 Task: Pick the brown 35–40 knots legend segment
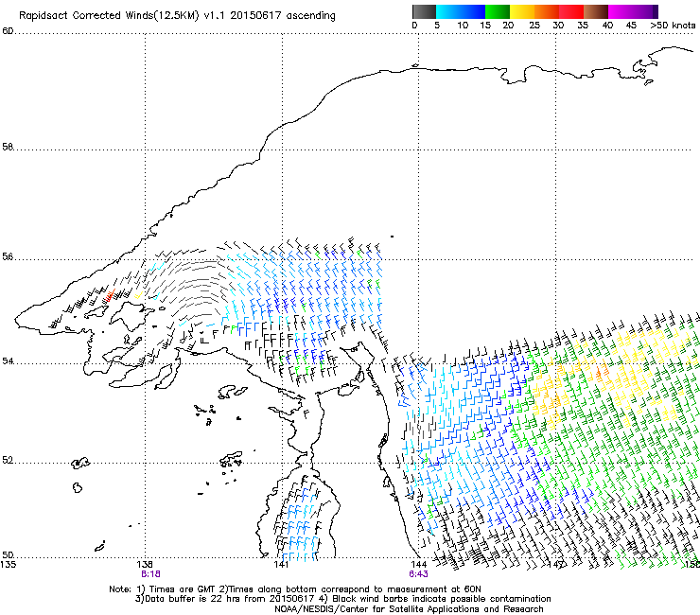(x=596, y=11)
